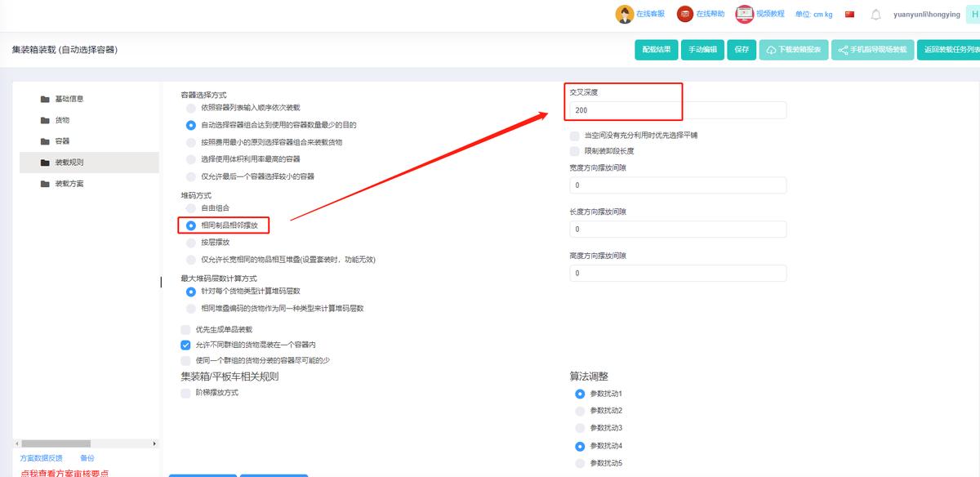Select 依照容器列表输入顺序依次装载 radio
The image size is (980, 477).
pos(190,108)
